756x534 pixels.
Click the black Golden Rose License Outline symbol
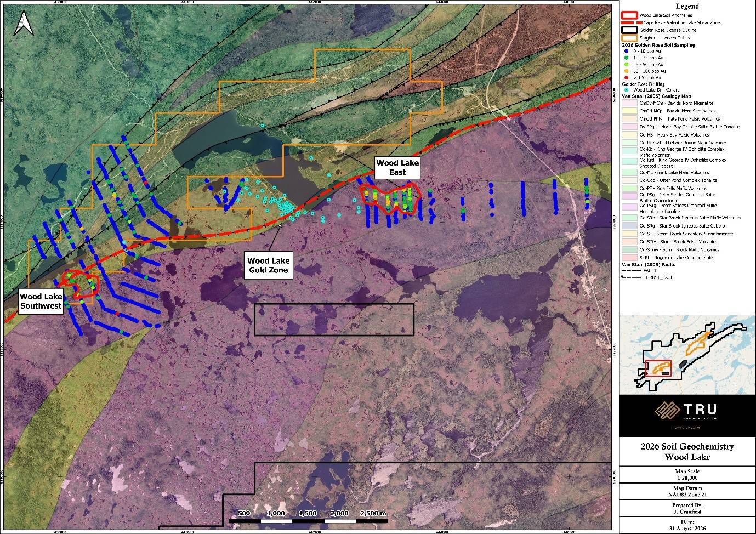coord(630,30)
